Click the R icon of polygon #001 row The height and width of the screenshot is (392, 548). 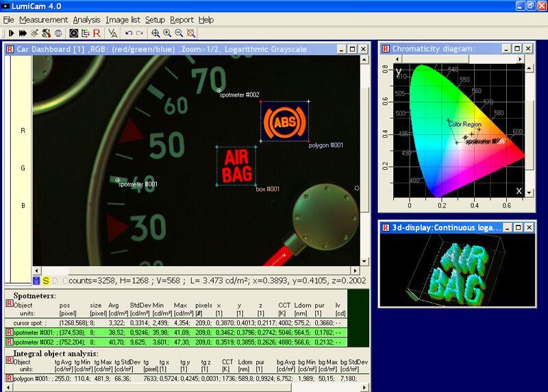(x=10, y=378)
